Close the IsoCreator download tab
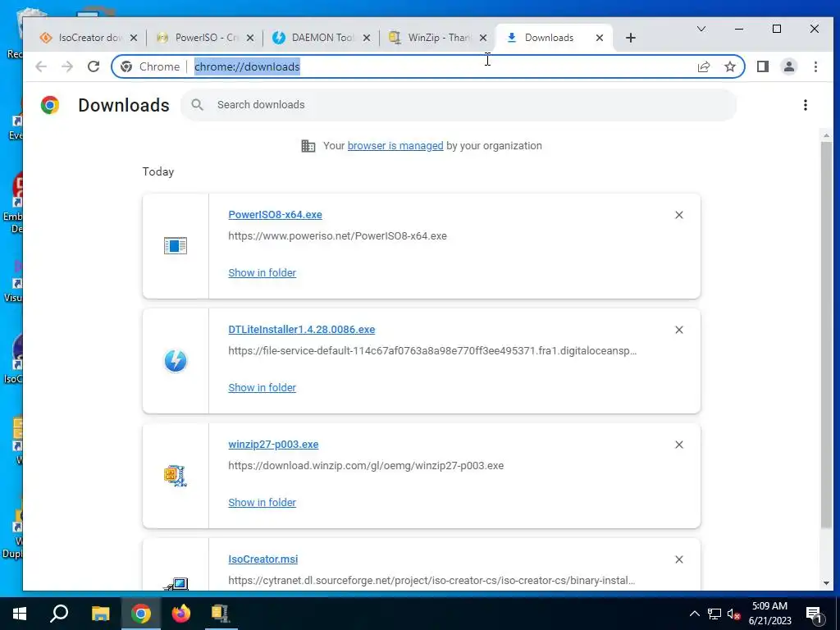 [x=134, y=38]
